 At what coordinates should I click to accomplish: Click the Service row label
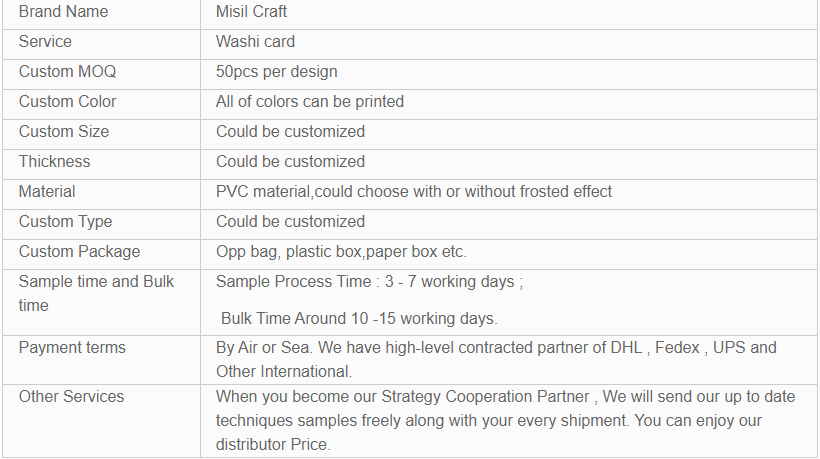tap(45, 41)
